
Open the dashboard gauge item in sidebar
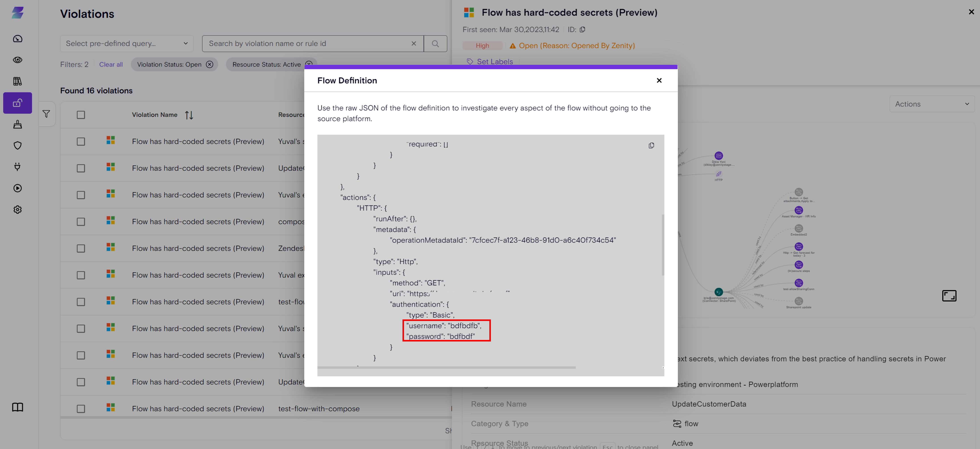pyautogui.click(x=18, y=38)
